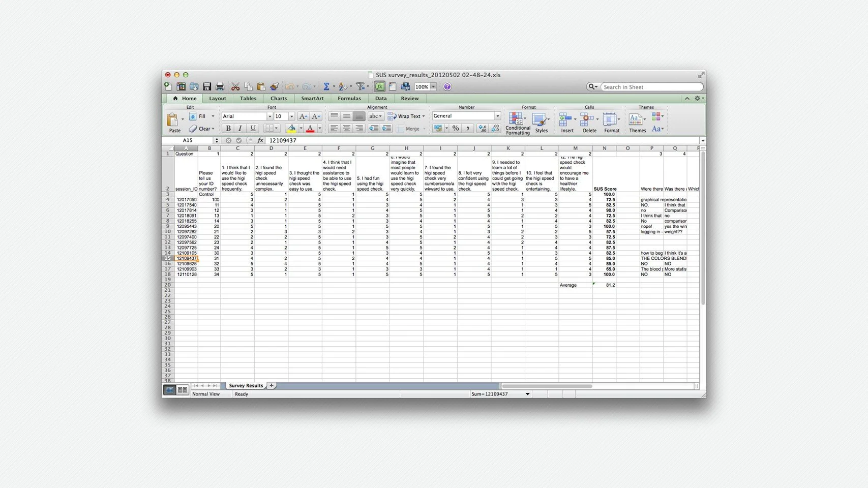The image size is (868, 488).
Task: Align cell contents to the top
Action: (334, 116)
